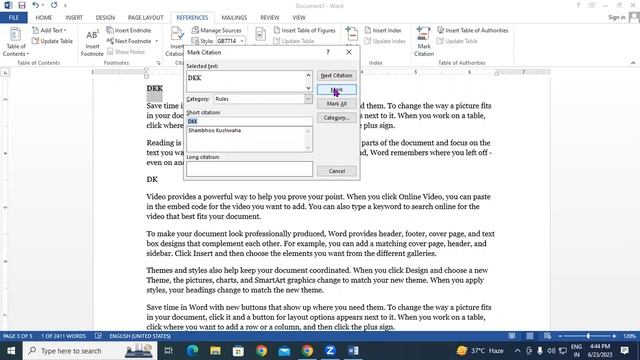The height and width of the screenshot is (360, 640).
Task: Switch to Read Mode view
Action: pos(512,336)
